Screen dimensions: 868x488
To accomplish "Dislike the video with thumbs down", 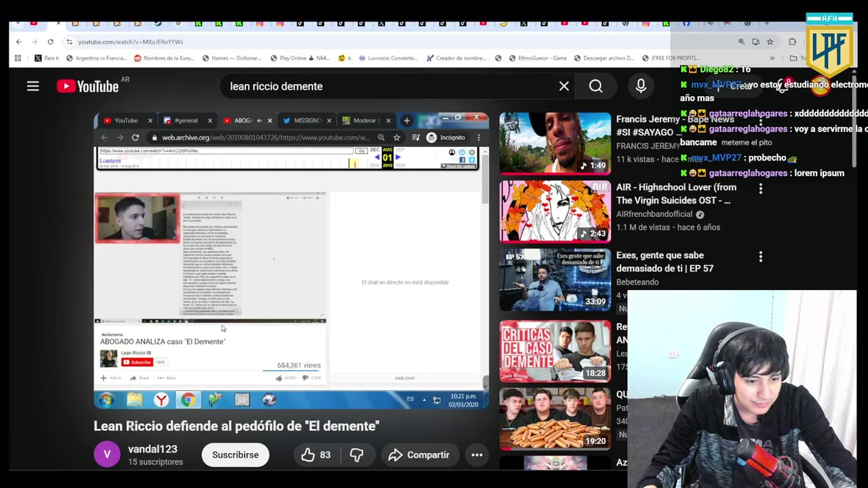I will tap(357, 455).
